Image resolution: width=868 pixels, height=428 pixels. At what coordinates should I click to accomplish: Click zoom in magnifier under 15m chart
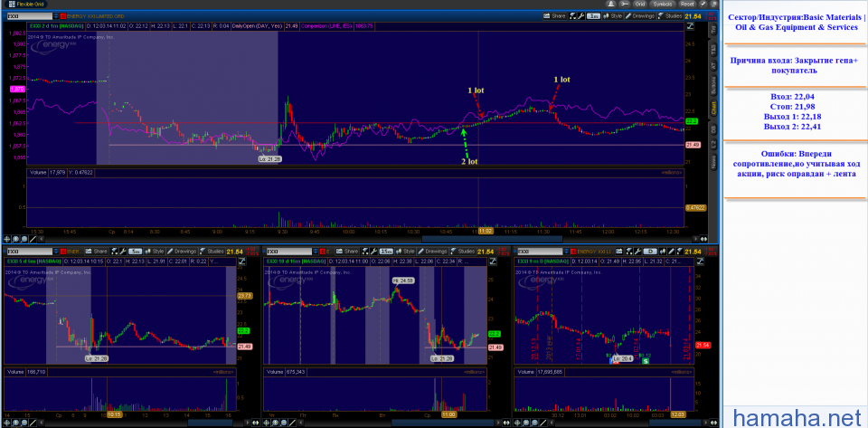tap(275, 423)
